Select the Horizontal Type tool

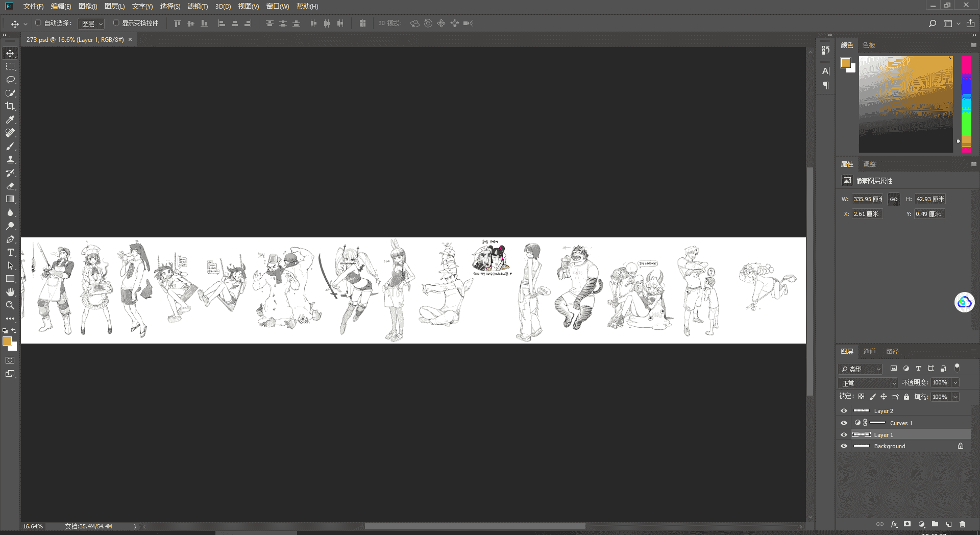[10, 252]
